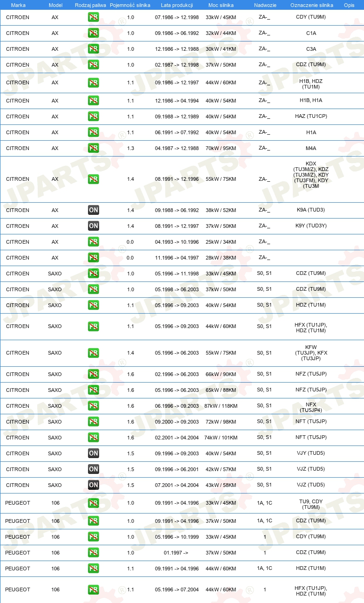Select the M4A engine code cell
Screen dimensions: 364x603
(x=311, y=149)
